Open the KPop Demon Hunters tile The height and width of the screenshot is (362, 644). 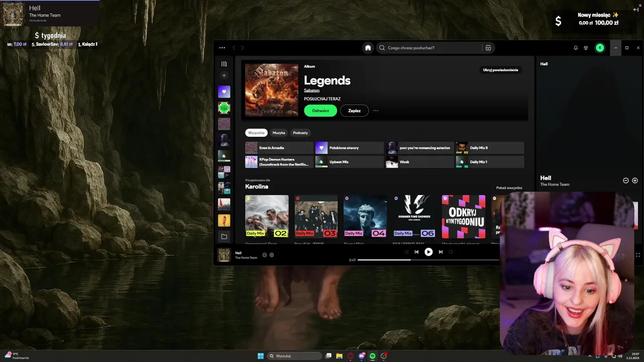tap(279, 162)
